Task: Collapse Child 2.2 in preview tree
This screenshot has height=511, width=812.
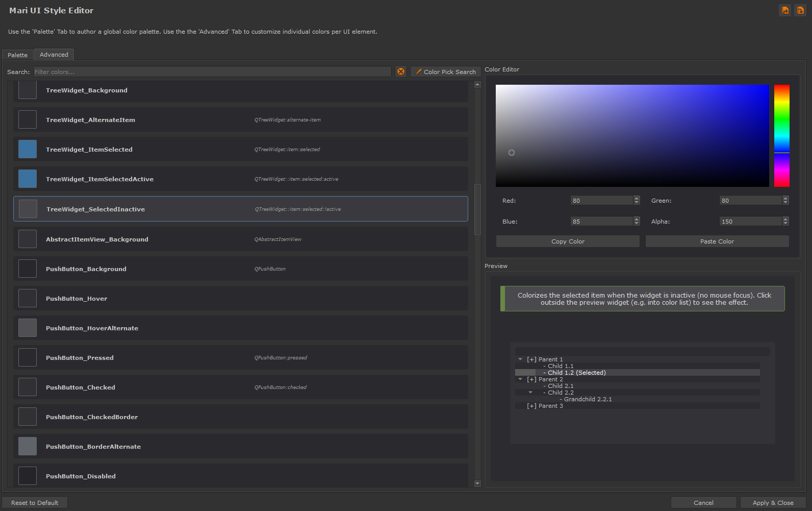Action: [530, 393]
